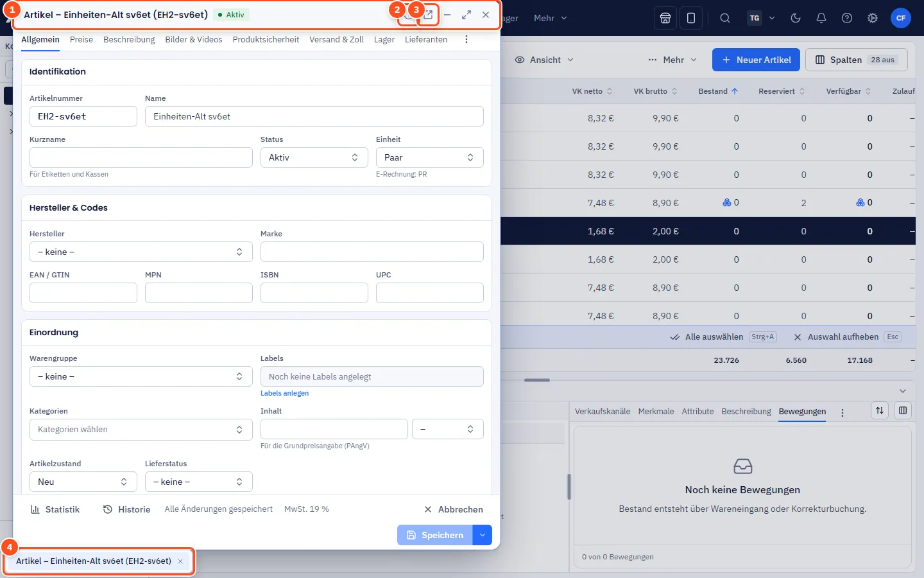The width and height of the screenshot is (924, 578).
Task: Open more tabs menu in article dialog
Action: click(x=466, y=40)
